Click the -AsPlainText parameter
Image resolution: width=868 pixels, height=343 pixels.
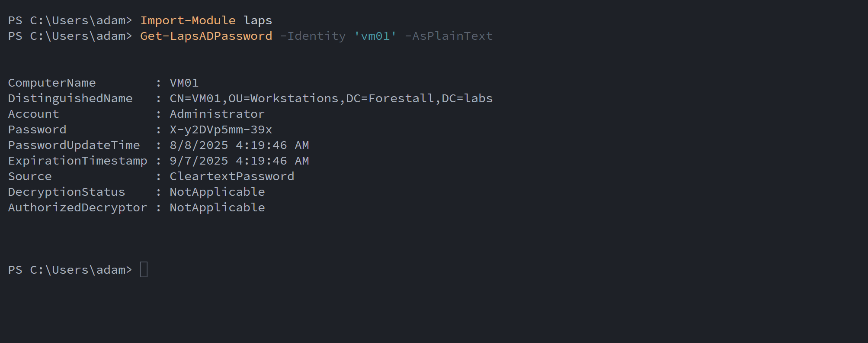[x=448, y=36]
